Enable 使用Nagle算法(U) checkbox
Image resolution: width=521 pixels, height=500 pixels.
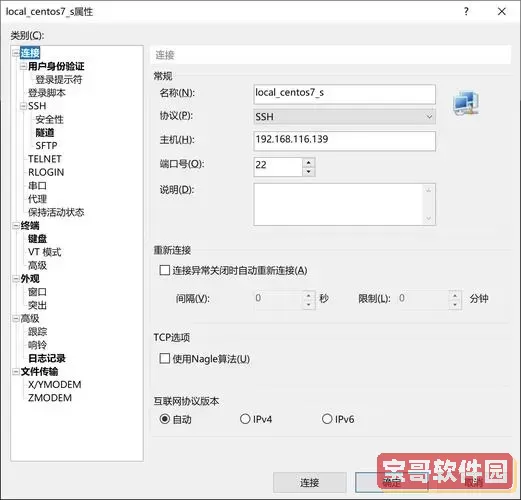click(165, 359)
